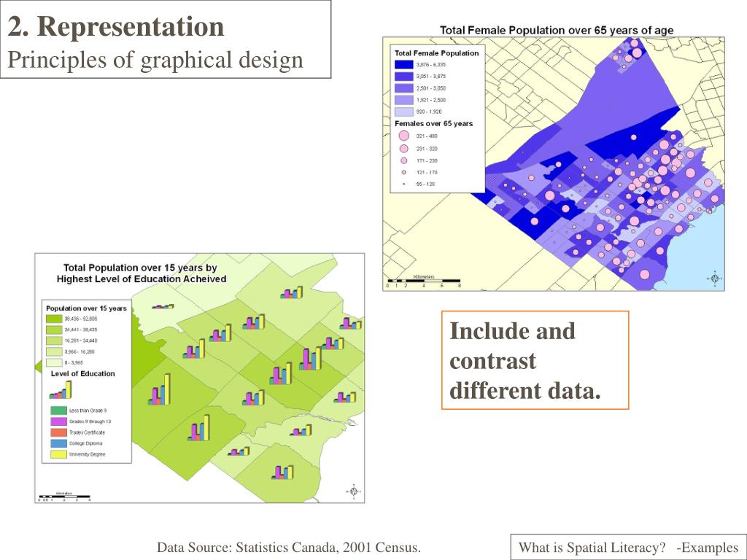Pick the 1,921 - 2,500 lavender swatch
The image size is (747, 560).
tap(403, 100)
